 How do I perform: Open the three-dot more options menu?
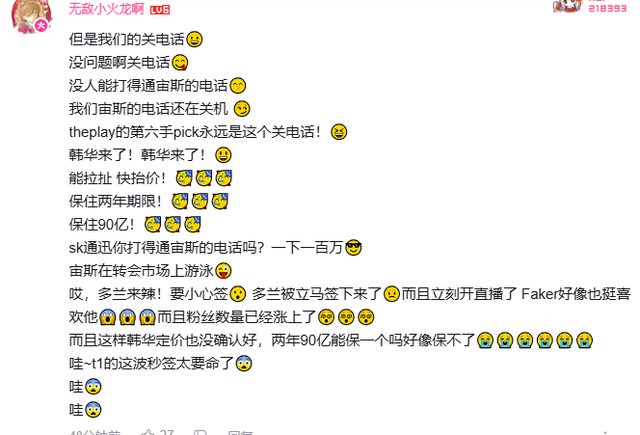[x=605, y=432]
